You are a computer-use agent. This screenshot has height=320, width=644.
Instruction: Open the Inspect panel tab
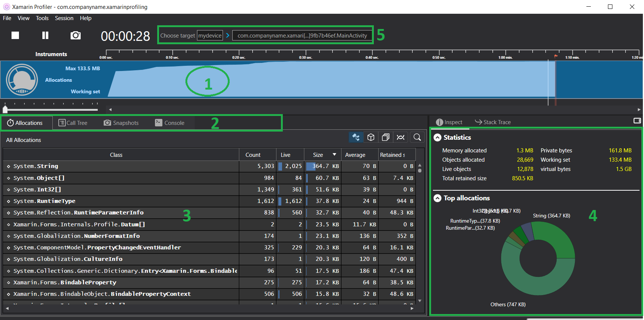click(x=449, y=122)
